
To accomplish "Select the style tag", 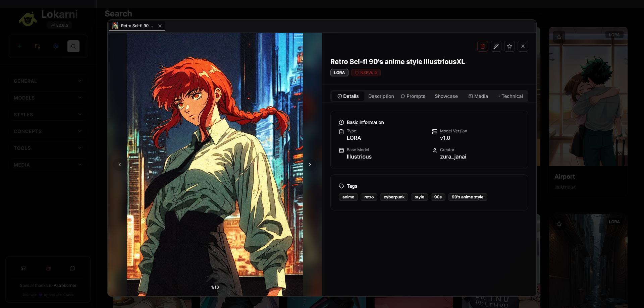I will (x=419, y=197).
